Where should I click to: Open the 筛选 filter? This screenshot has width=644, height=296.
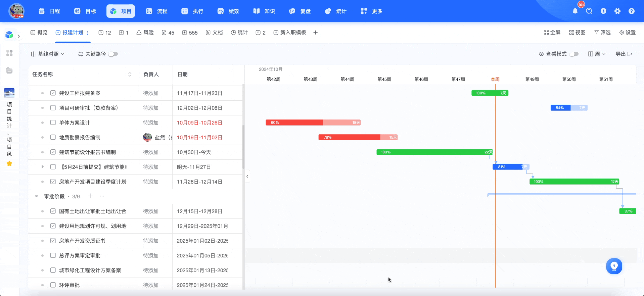[x=602, y=33]
